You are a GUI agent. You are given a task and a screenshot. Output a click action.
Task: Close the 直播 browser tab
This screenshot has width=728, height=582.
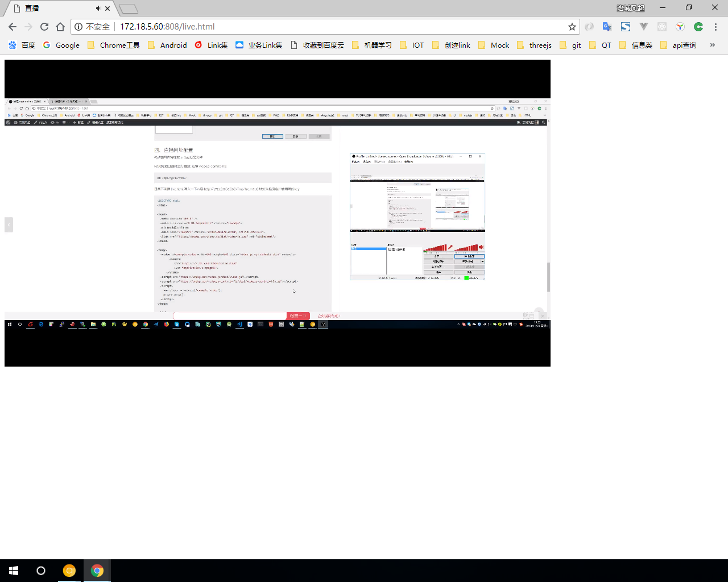pos(107,9)
